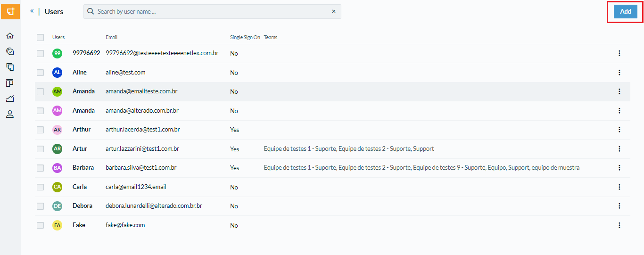Open the reports chart icon in sidebar
The height and width of the screenshot is (255, 644).
coord(10,99)
